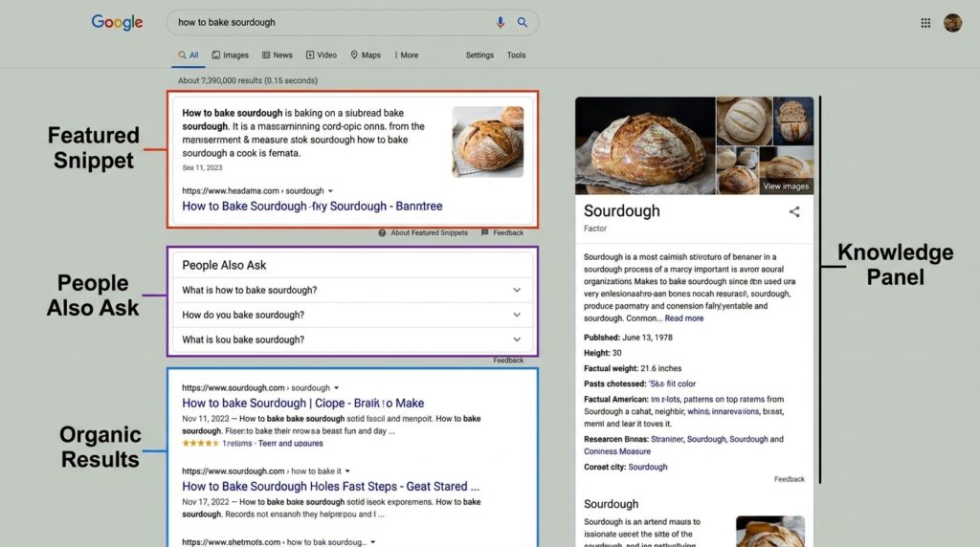Switch to the News tab
980x547 pixels.
[277, 55]
